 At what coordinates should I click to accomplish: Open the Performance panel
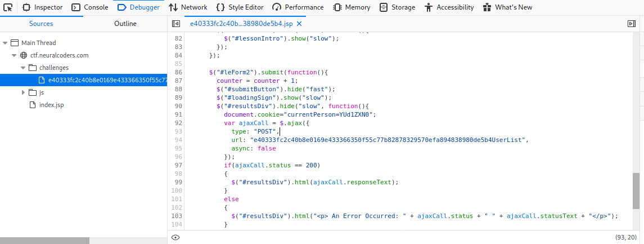click(298, 7)
